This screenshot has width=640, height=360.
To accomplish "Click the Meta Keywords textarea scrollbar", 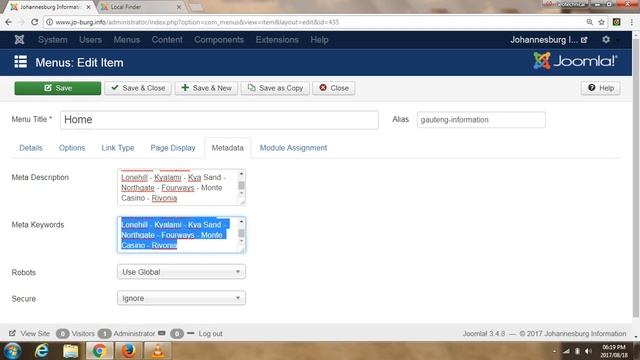I will 241,232.
